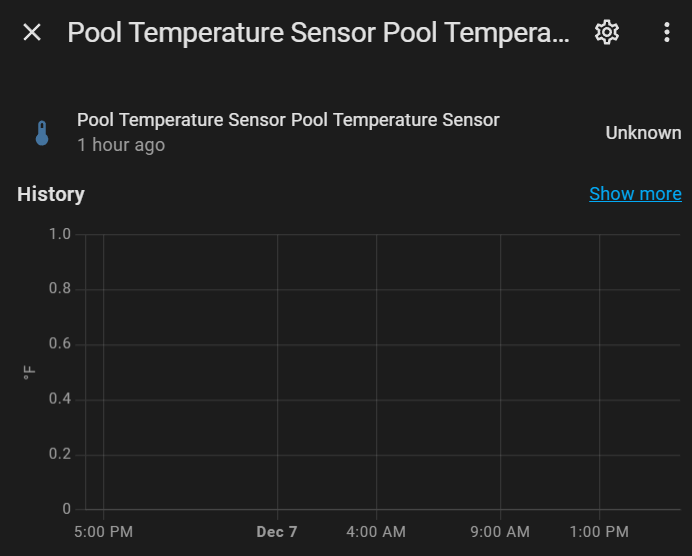Image resolution: width=692 pixels, height=556 pixels.
Task: Click the 4:00 AM axis label
Action: tap(376, 532)
